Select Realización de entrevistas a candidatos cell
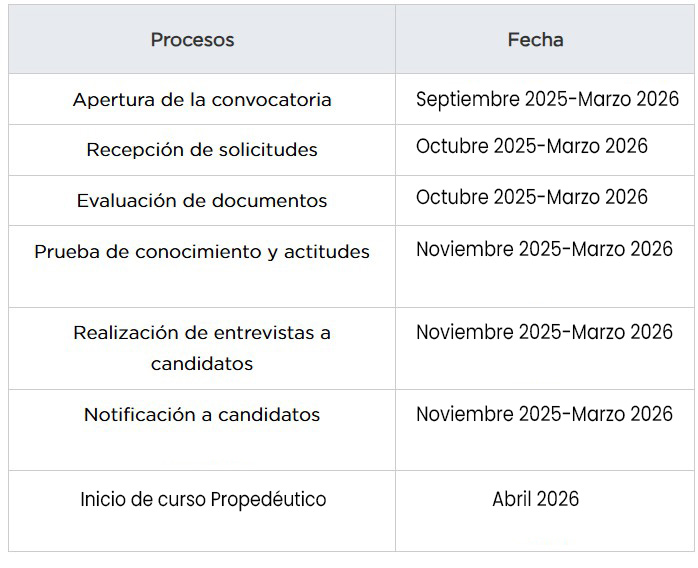 coord(202,348)
